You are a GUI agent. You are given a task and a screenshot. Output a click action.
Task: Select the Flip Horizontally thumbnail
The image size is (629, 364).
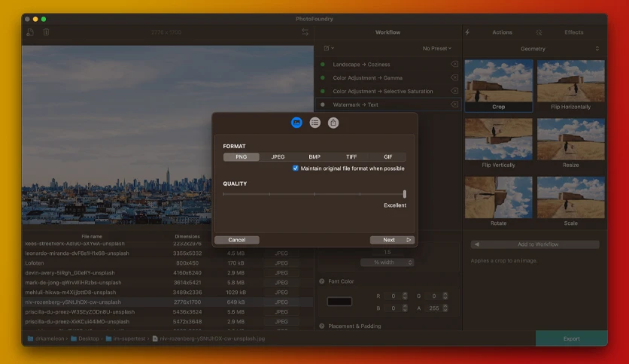[x=570, y=86]
